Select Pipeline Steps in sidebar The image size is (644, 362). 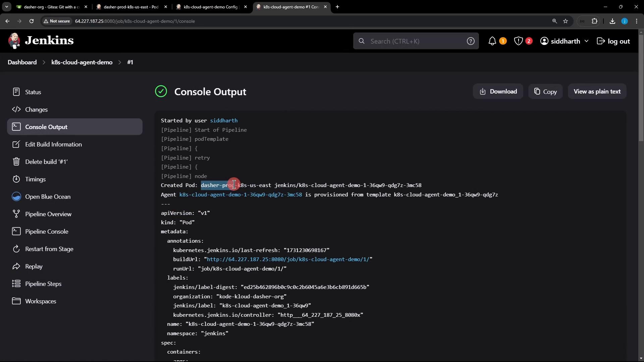43,284
